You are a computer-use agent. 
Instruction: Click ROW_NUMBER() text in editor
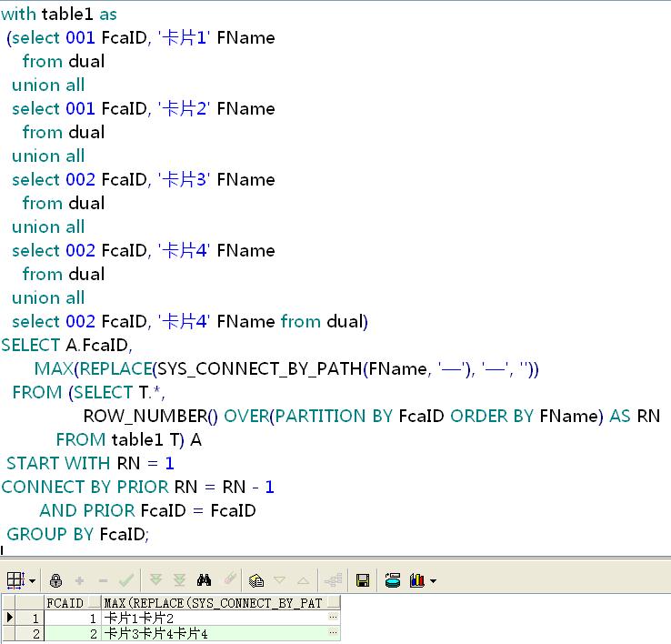151,417
